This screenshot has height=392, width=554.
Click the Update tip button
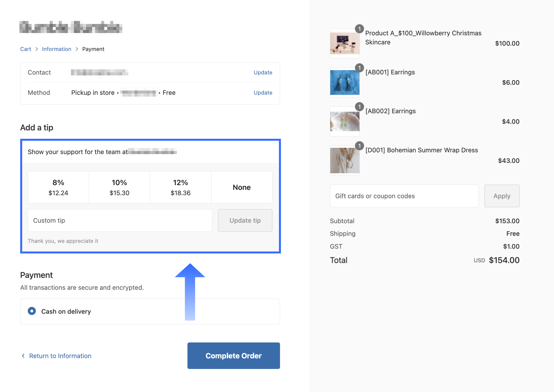[x=245, y=220]
